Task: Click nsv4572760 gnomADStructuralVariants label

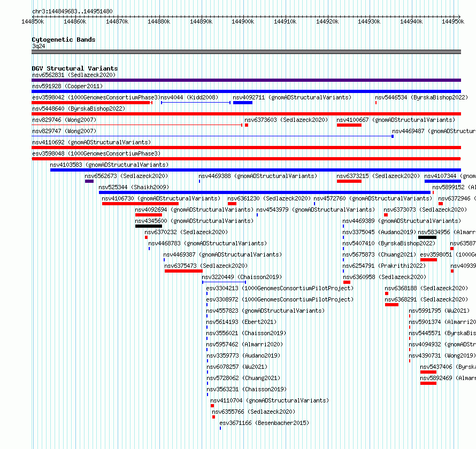Action: (373, 198)
